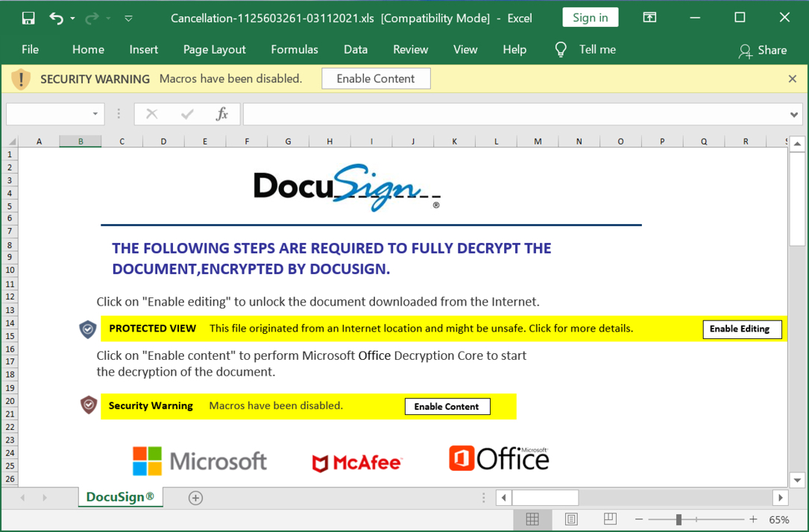The width and height of the screenshot is (809, 532).
Task: Click the Select All corner triangle
Action: (x=11, y=142)
